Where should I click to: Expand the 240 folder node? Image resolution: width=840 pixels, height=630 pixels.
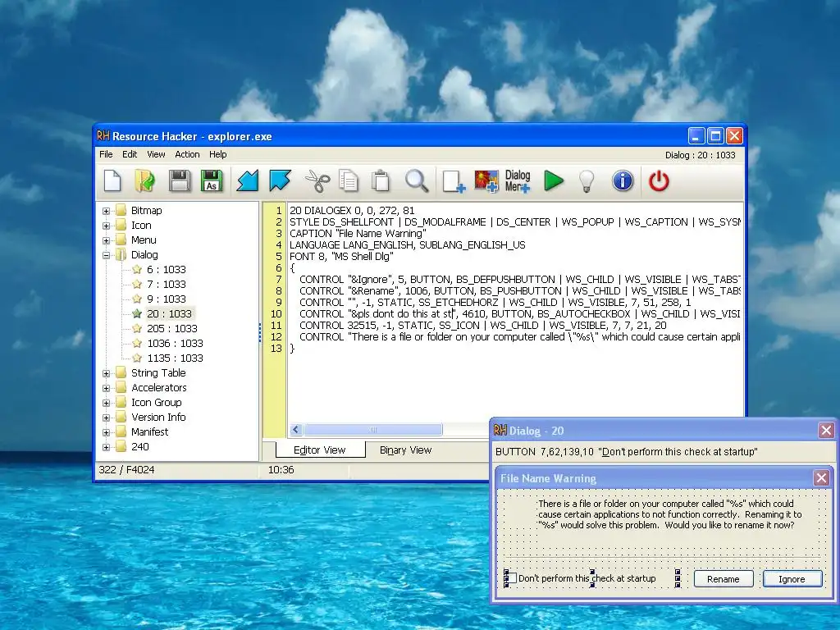(x=106, y=447)
